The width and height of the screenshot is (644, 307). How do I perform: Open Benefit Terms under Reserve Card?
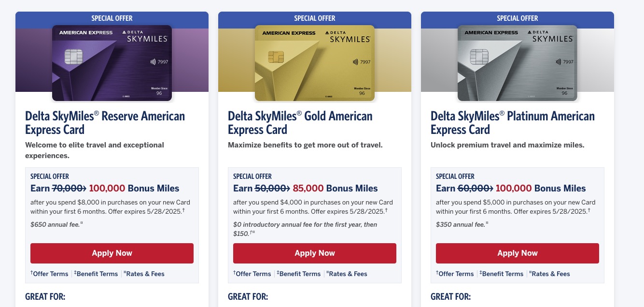click(x=97, y=274)
